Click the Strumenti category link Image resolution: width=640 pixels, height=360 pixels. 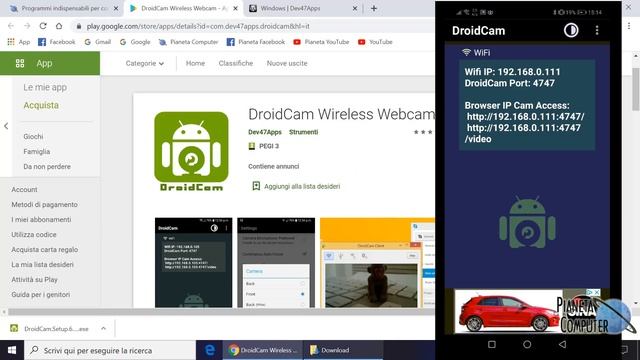pos(303,132)
